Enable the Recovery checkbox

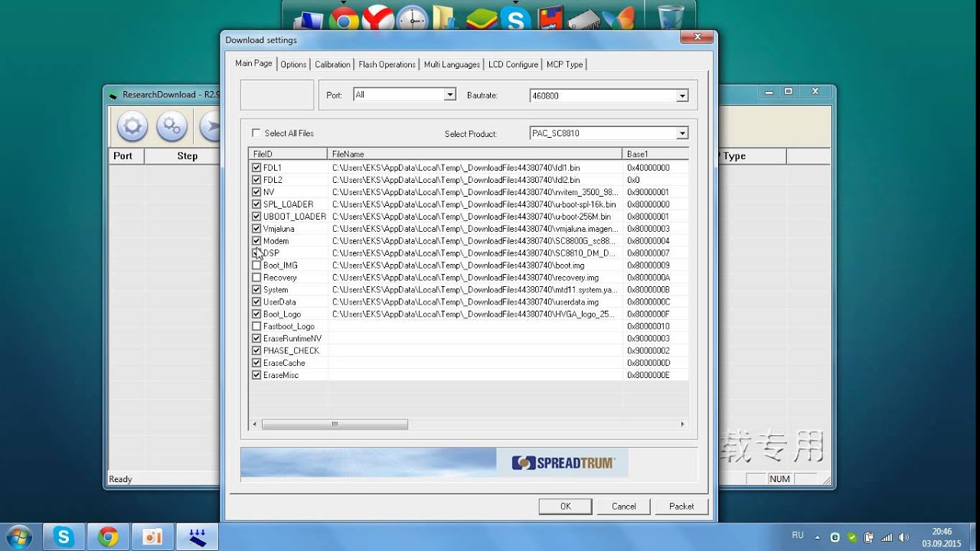coord(256,278)
